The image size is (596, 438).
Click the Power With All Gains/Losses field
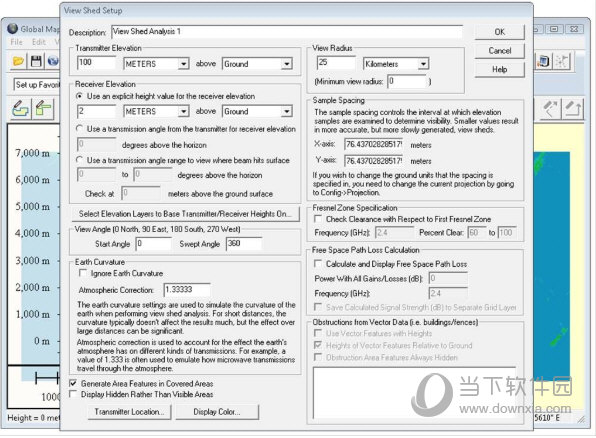coord(449,278)
